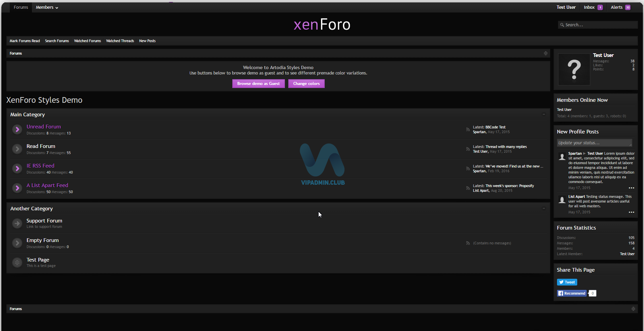The image size is (644, 331).
Task: Click the IE RSS Feed forum arrow icon
Action: point(17,169)
